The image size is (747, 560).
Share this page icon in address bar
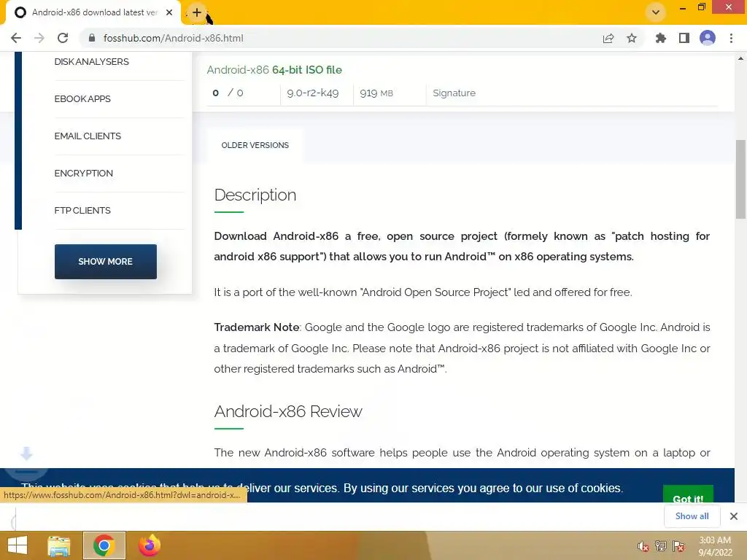tap(608, 38)
